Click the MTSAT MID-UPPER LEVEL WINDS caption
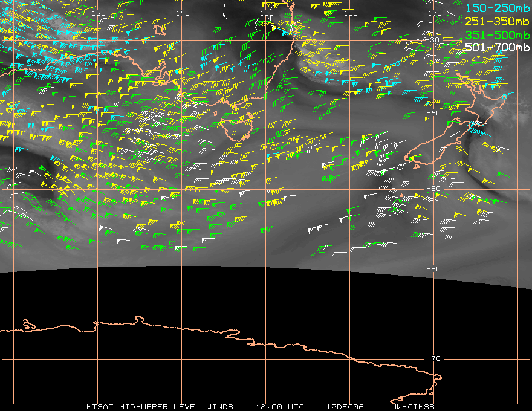The image size is (532, 411). click(x=160, y=407)
